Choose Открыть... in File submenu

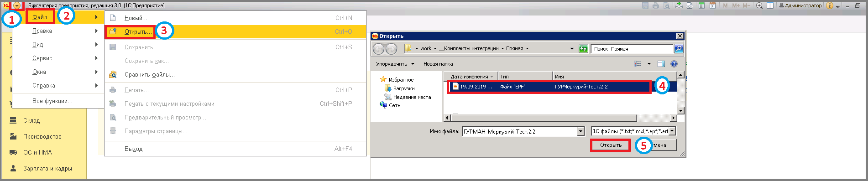pyautogui.click(x=235, y=31)
